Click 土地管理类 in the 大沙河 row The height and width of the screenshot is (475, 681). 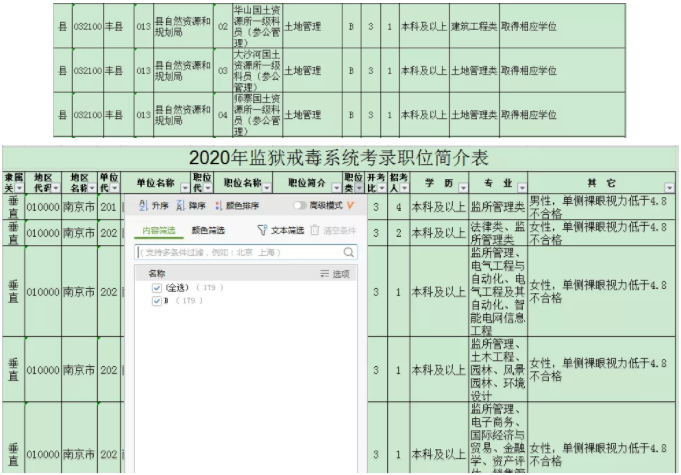point(474,70)
